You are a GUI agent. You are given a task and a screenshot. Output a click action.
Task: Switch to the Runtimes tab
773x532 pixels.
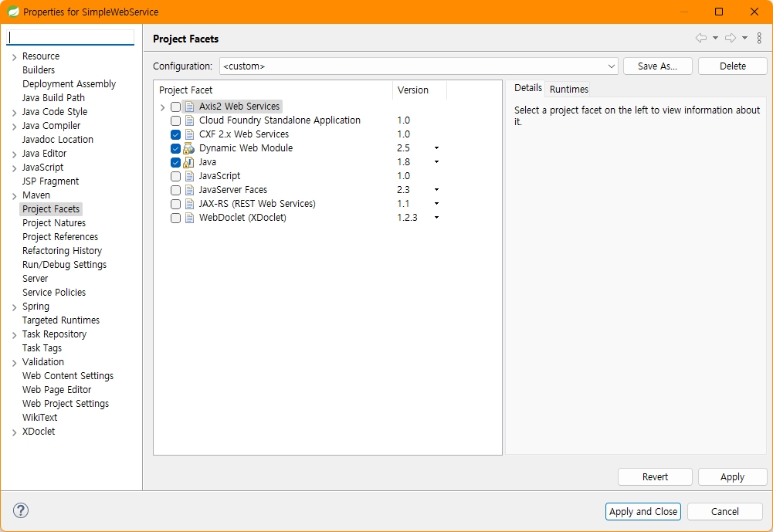[x=569, y=90]
